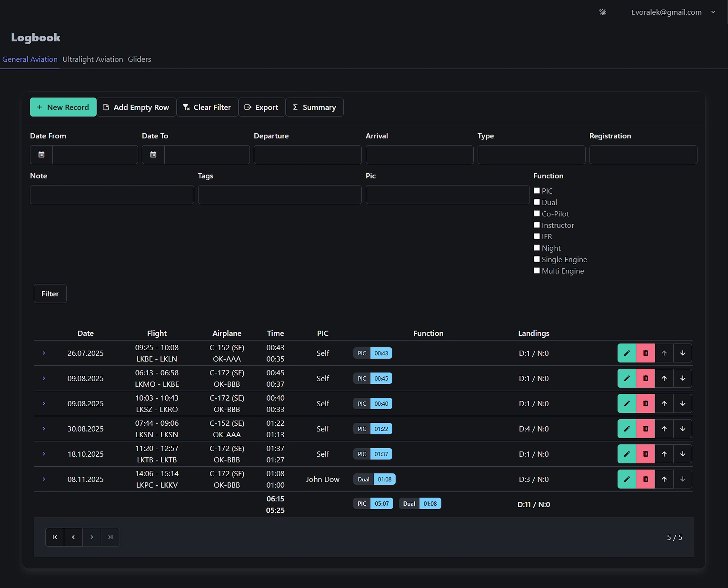Open the Date To calendar picker
The height and width of the screenshot is (588, 728).
[153, 155]
